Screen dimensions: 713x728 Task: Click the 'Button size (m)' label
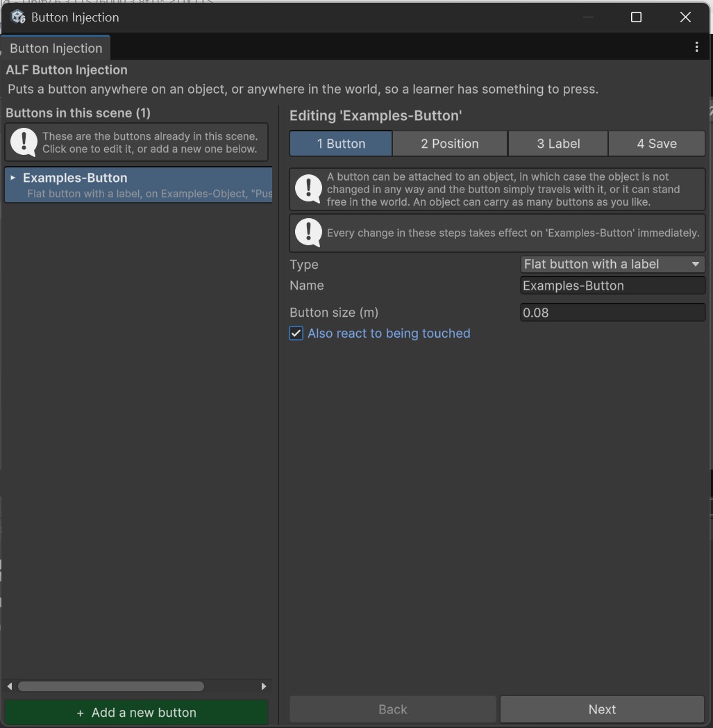point(334,313)
